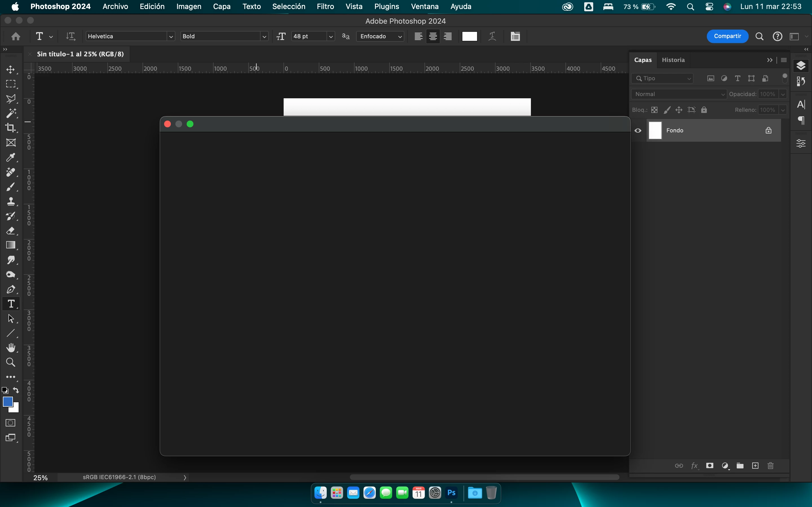The image size is (812, 507).
Task: Open the Normal blend mode dropdown
Action: pos(678,94)
